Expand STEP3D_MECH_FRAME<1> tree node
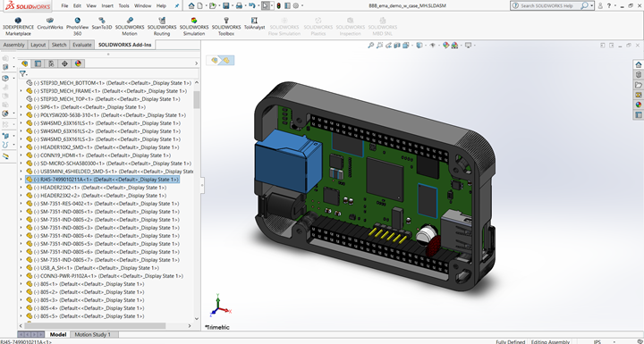 [21, 91]
